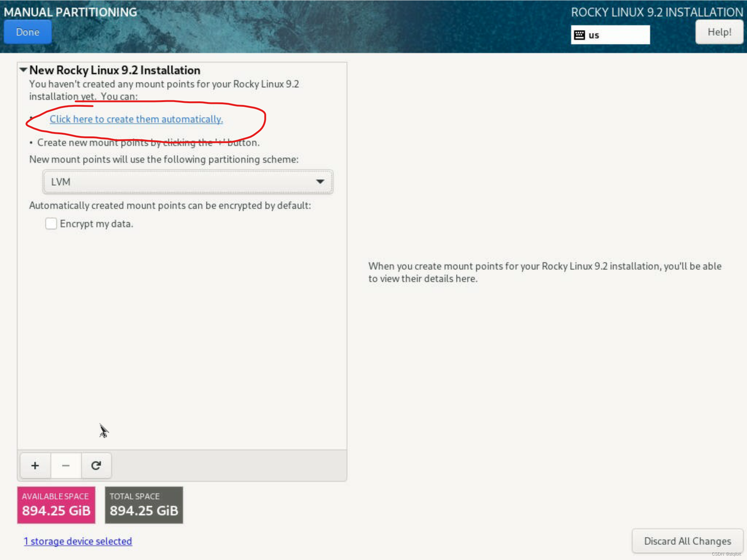Click the Manual Partitioning title text

(70, 12)
